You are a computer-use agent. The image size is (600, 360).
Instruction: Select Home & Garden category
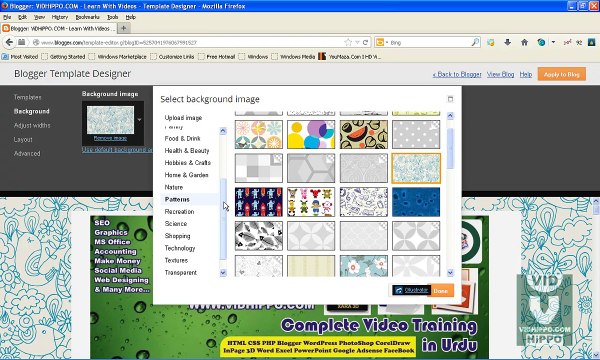point(187,175)
